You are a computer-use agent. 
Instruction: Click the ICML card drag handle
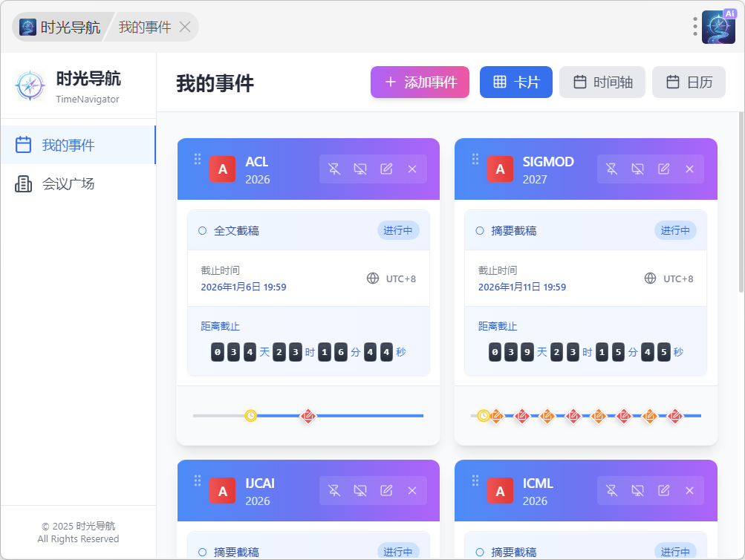pyautogui.click(x=475, y=481)
